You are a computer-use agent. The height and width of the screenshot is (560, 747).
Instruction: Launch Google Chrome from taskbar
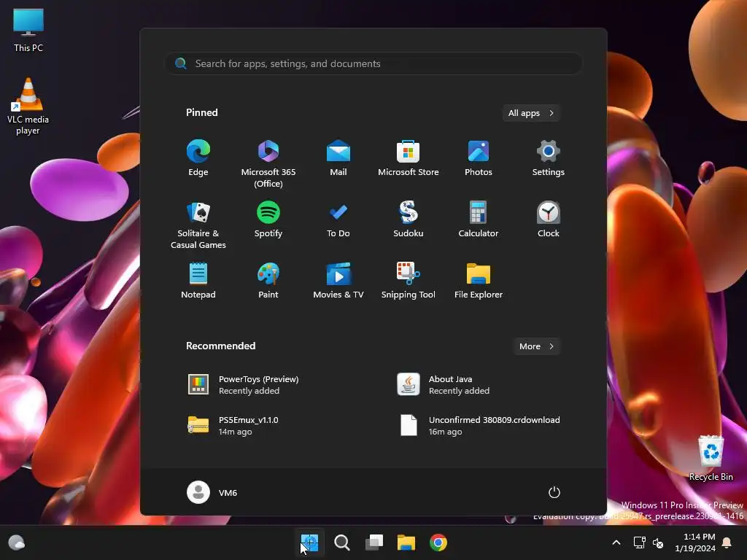438,542
